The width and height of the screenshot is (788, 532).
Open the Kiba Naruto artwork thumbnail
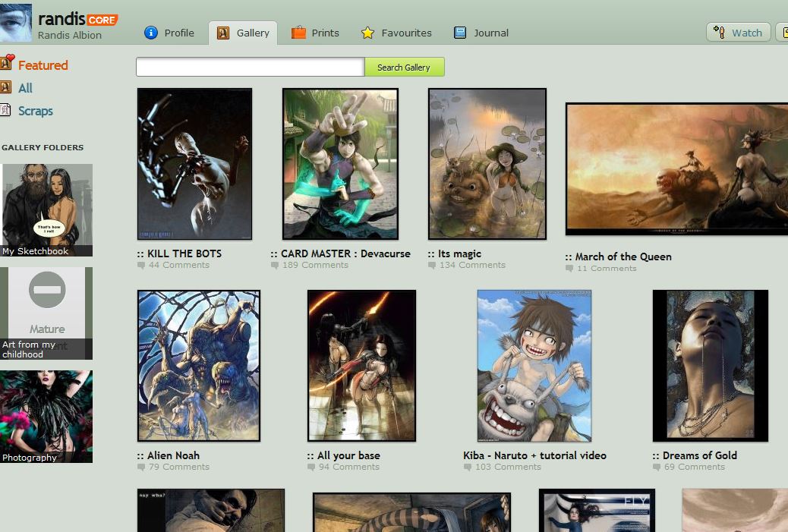(x=534, y=366)
